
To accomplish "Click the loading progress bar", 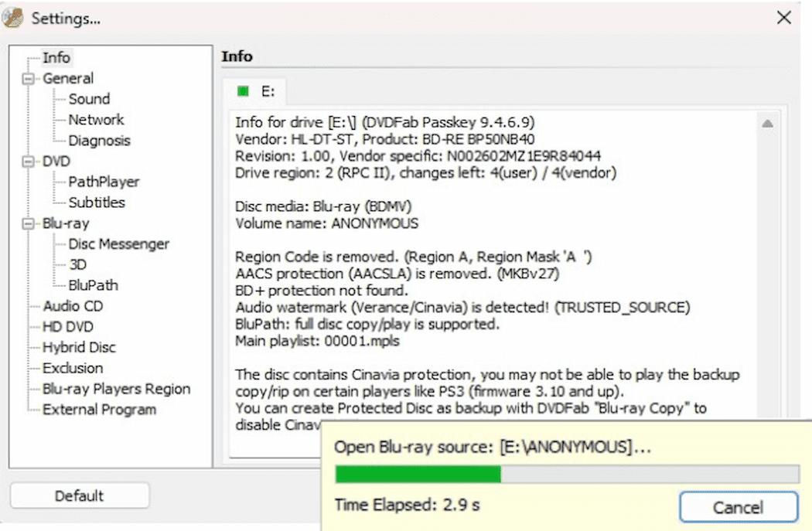I will (x=565, y=476).
